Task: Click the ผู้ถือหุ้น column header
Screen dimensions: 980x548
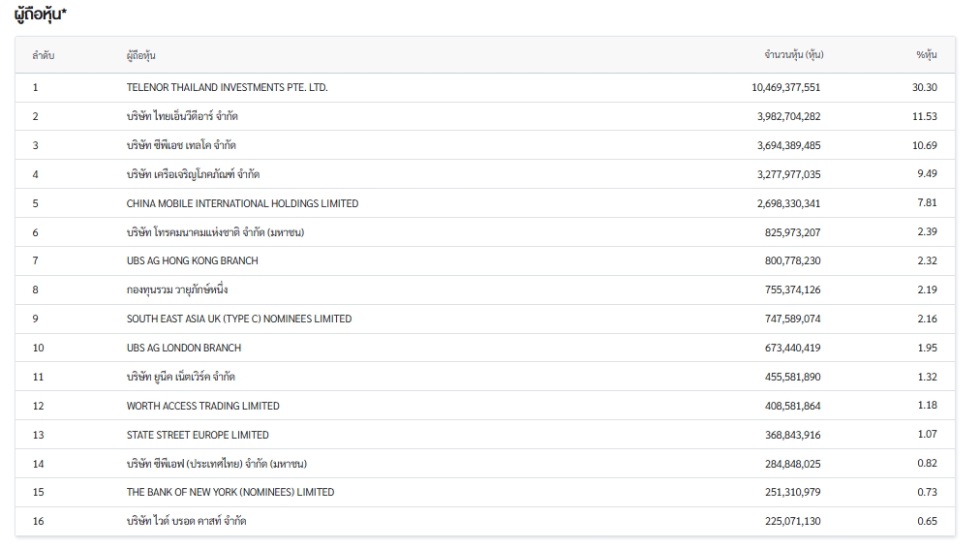Action: click(x=140, y=55)
